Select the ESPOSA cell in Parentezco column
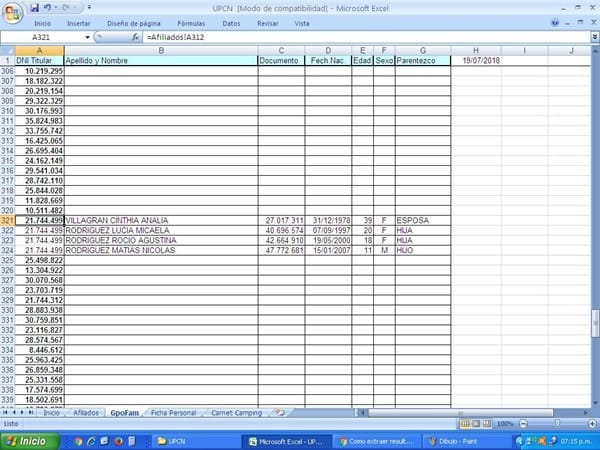 [x=423, y=220]
